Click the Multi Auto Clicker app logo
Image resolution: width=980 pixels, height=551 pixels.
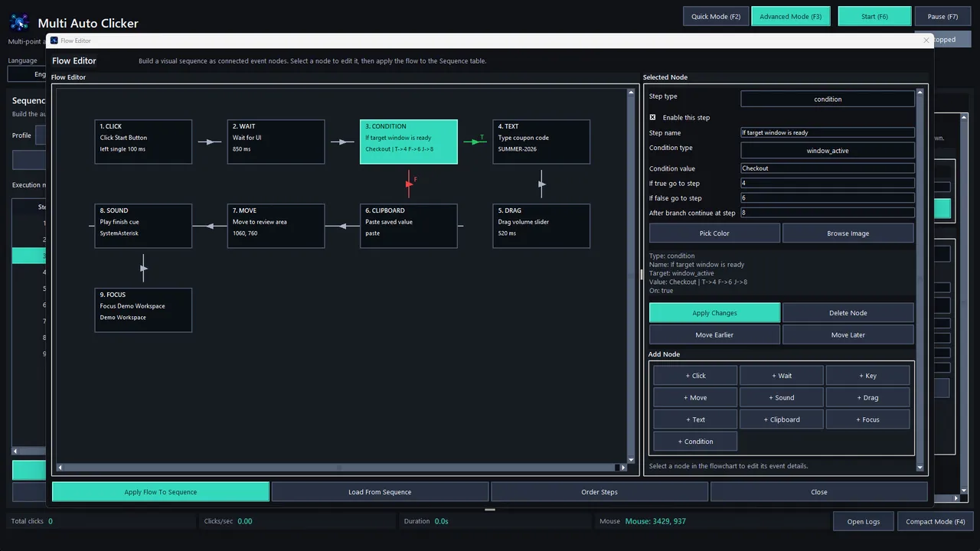19,22
